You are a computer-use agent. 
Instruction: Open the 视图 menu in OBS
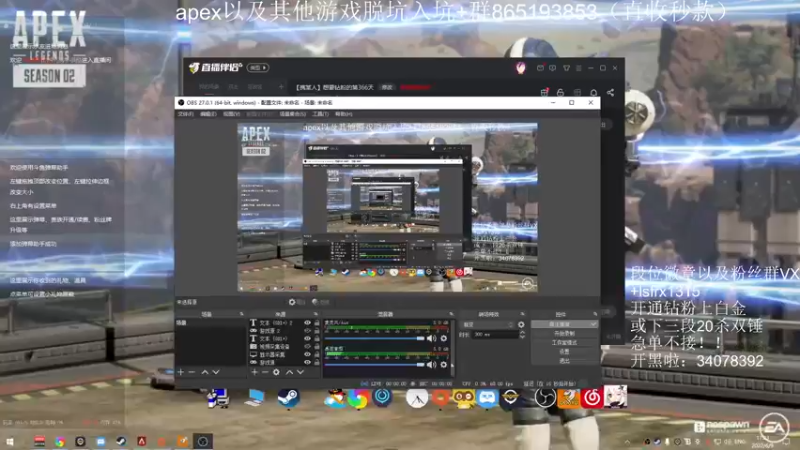[231, 114]
